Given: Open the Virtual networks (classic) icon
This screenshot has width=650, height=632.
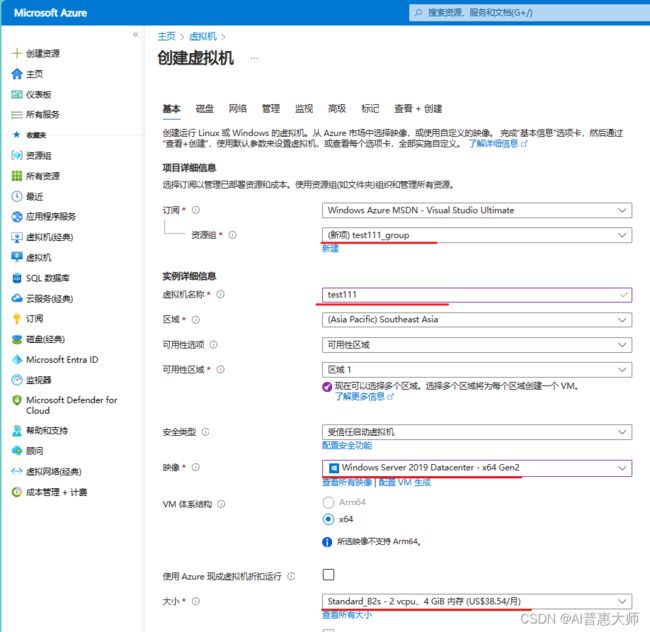Looking at the screenshot, I should coord(17,471).
